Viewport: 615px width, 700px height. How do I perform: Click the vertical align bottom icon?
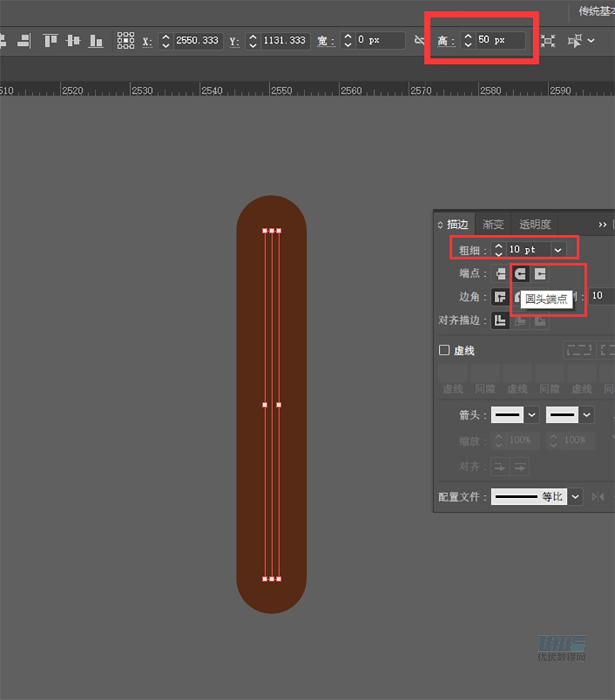coord(95,40)
